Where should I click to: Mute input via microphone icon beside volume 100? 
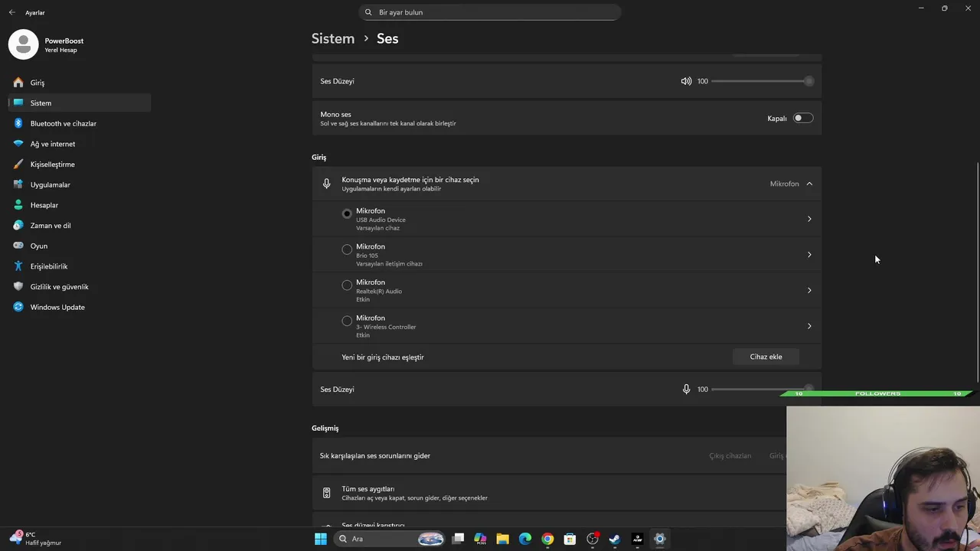tap(686, 390)
